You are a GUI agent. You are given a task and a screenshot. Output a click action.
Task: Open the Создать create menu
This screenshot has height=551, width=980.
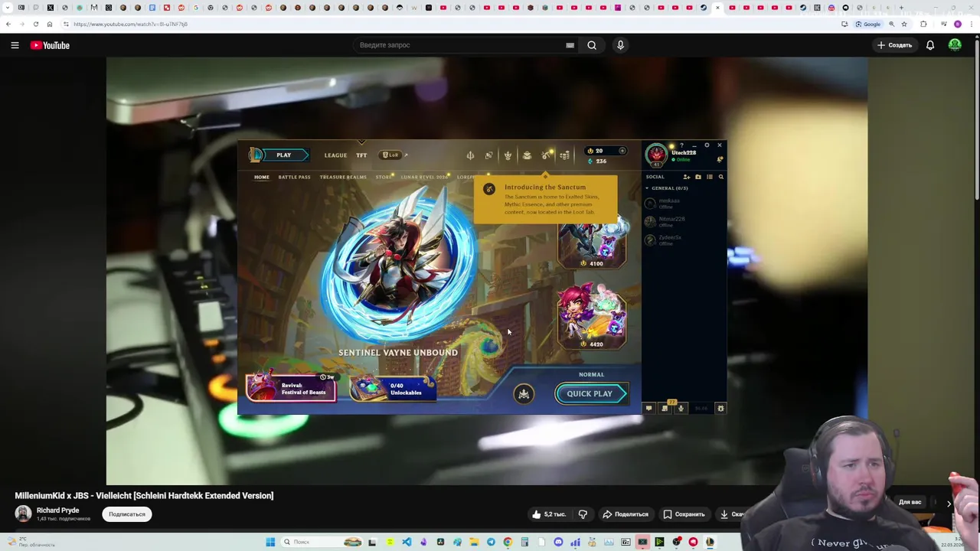pos(895,45)
